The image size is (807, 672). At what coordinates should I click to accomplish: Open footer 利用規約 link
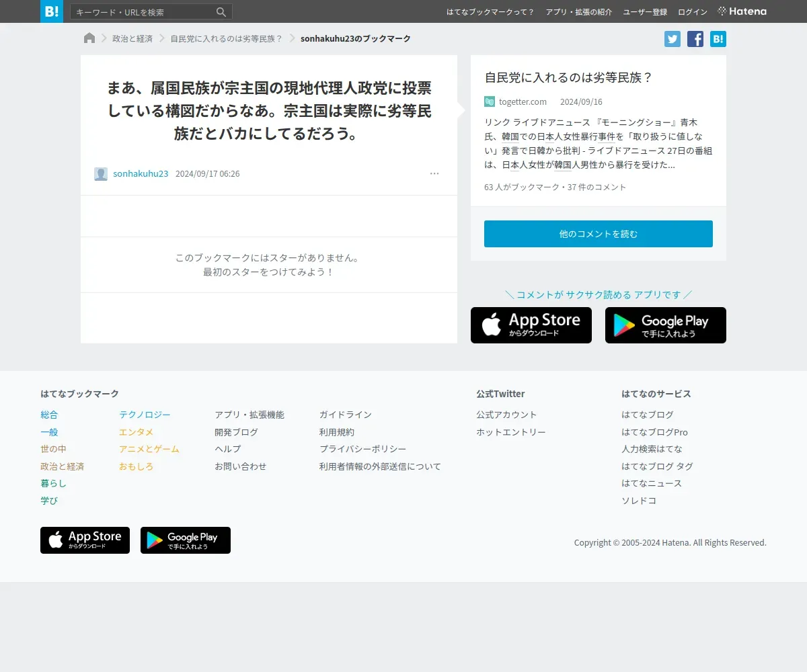(337, 432)
